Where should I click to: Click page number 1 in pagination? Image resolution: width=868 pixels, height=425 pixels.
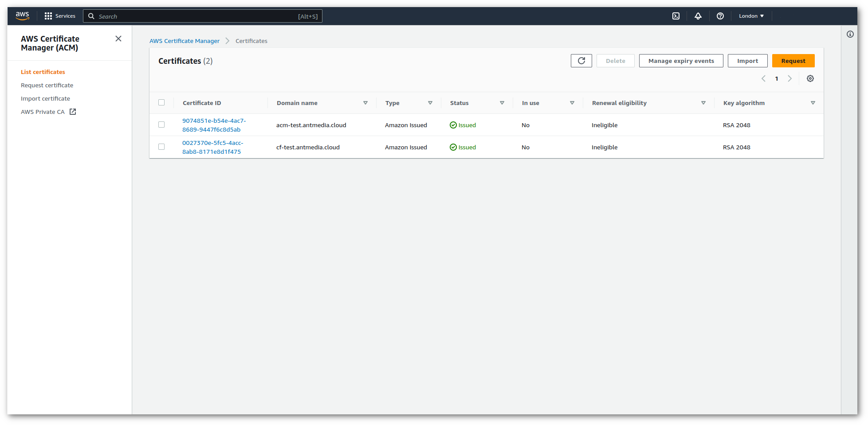(777, 78)
